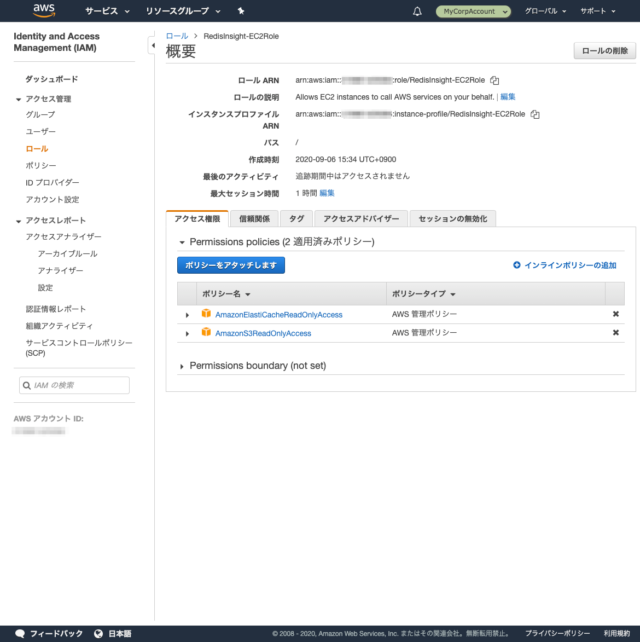Image resolution: width=640 pixels, height=642 pixels.
Task: Click the IAM search magnifier icon
Action: click(x=27, y=385)
